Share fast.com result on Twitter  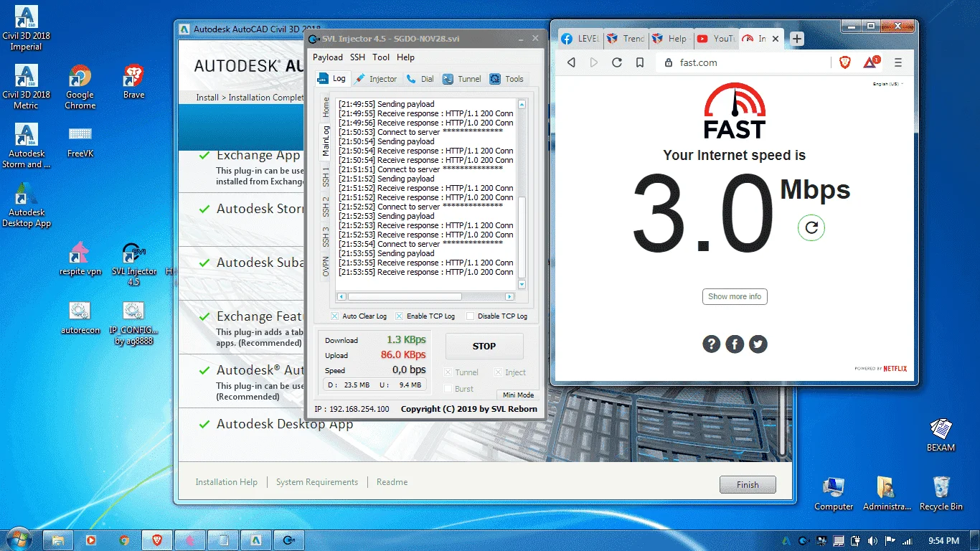pos(758,344)
